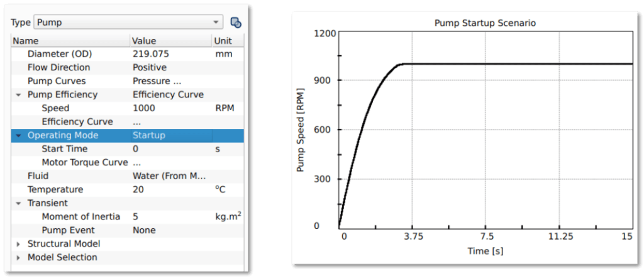The height and width of the screenshot is (278, 644).
Task: Change the Efficiency Curve option for Pump Efficiency
Action: click(168, 95)
